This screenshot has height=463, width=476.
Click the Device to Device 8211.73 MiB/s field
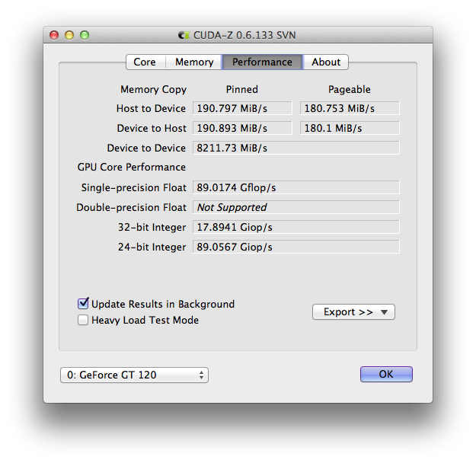coord(296,148)
